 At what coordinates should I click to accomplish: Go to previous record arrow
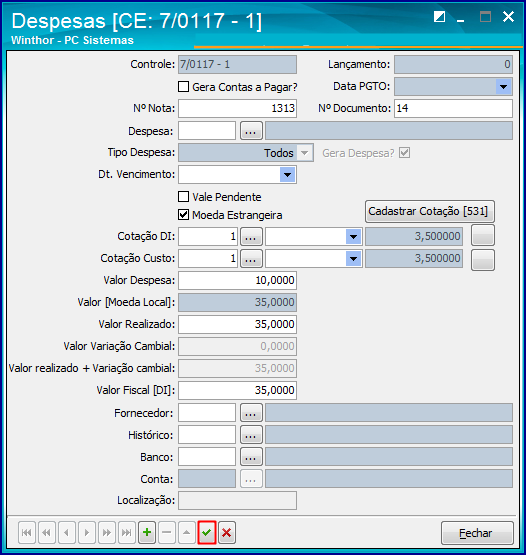coord(66,532)
